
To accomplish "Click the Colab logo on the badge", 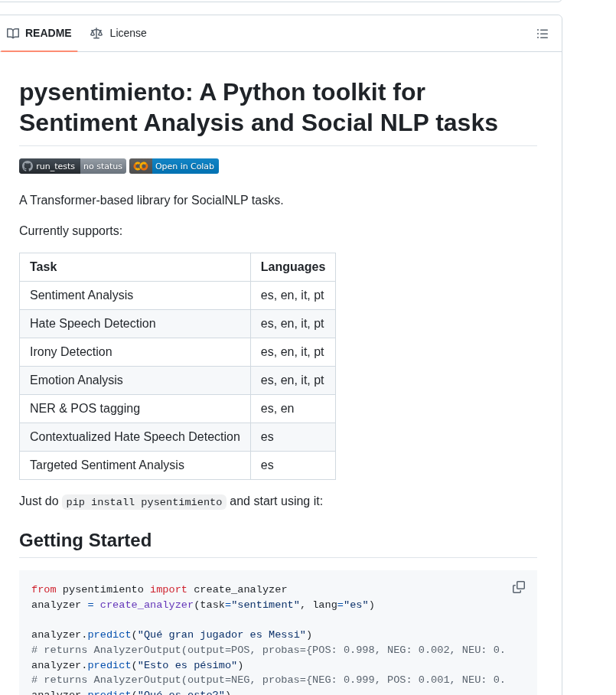I will pos(141,166).
